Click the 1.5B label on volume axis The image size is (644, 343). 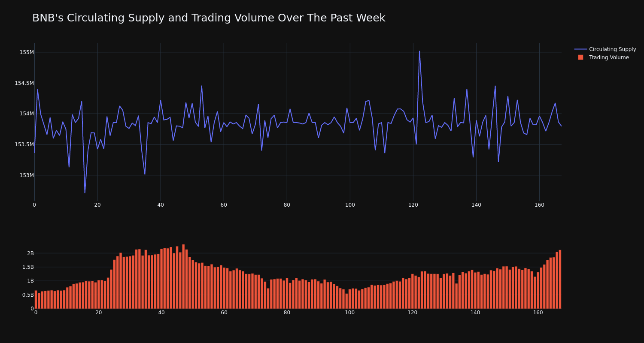[27, 267]
